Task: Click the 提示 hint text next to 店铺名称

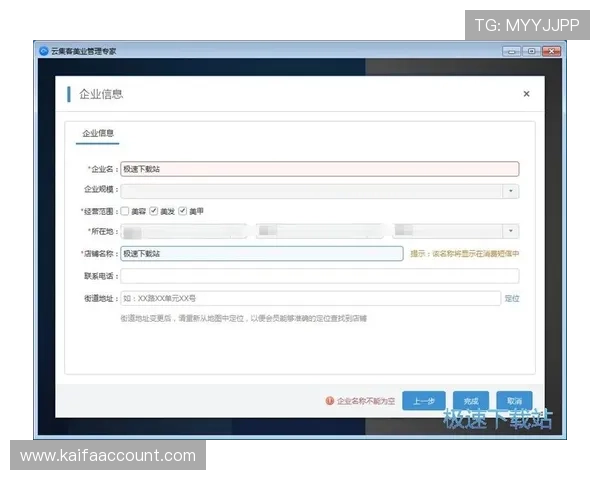Action: 465,253
